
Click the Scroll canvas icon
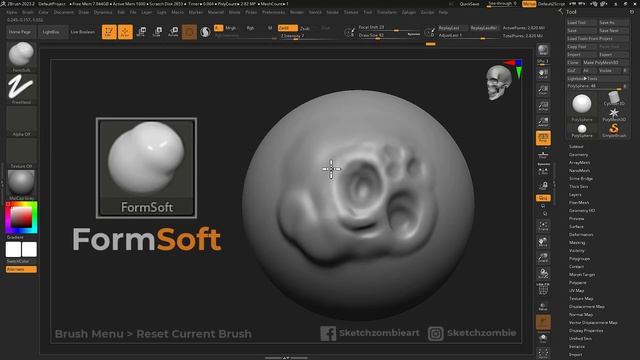(543, 74)
